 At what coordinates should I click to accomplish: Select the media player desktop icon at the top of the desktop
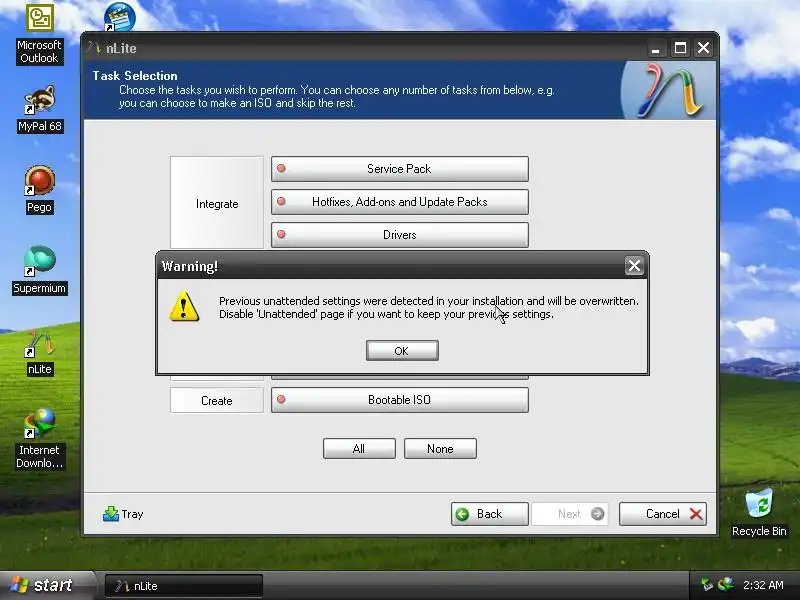coord(120,16)
